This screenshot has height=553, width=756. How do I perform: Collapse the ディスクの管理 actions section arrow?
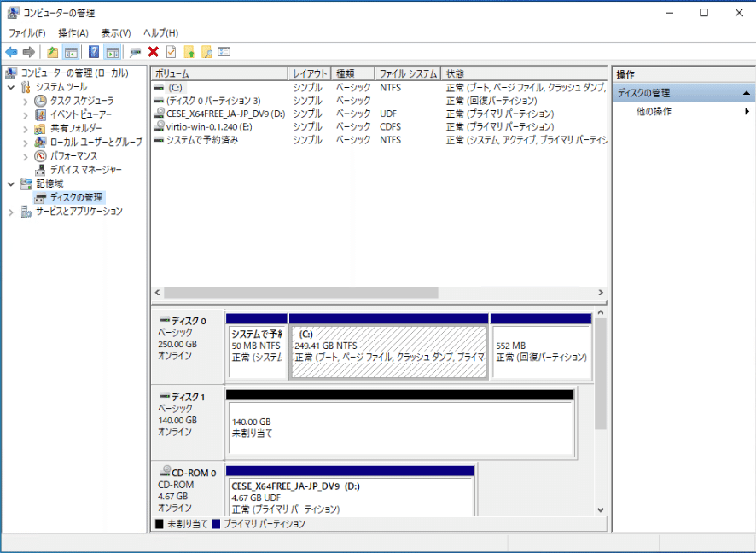point(747,93)
